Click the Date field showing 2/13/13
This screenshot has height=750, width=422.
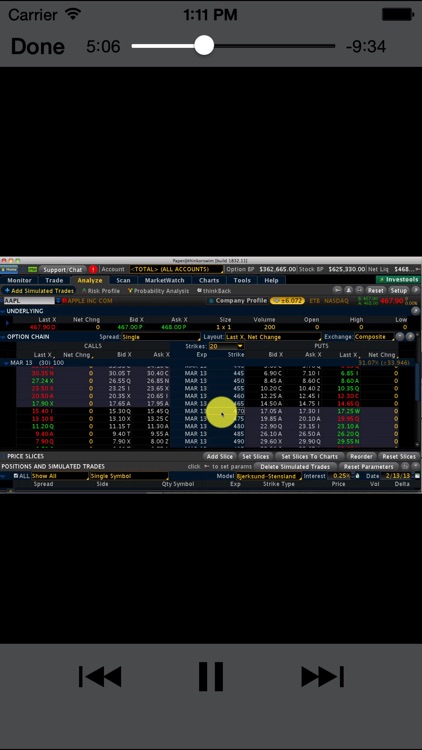[396, 476]
